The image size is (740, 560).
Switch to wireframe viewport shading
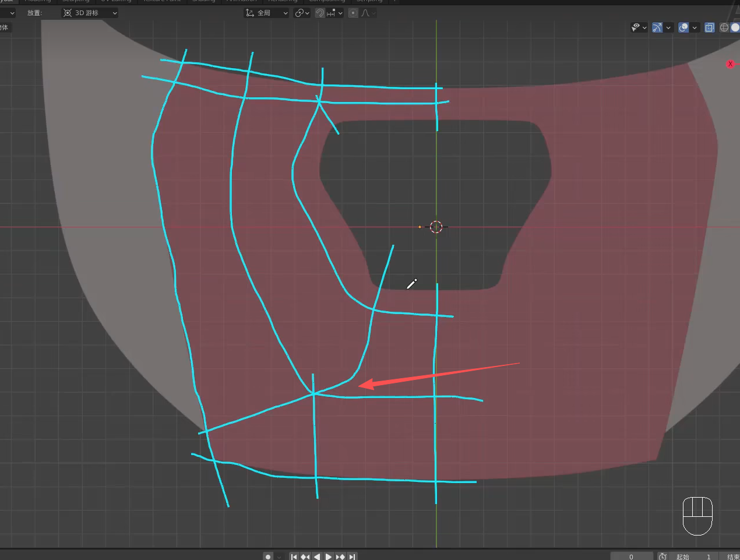(724, 27)
